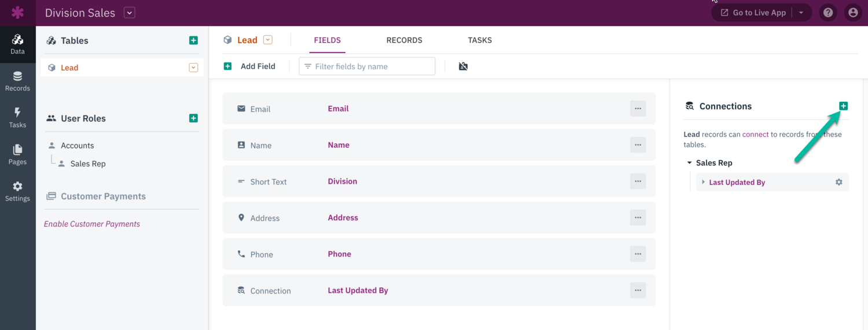This screenshot has height=330, width=868.
Task: Collapse the Sales Rep connections group
Action: tap(689, 163)
